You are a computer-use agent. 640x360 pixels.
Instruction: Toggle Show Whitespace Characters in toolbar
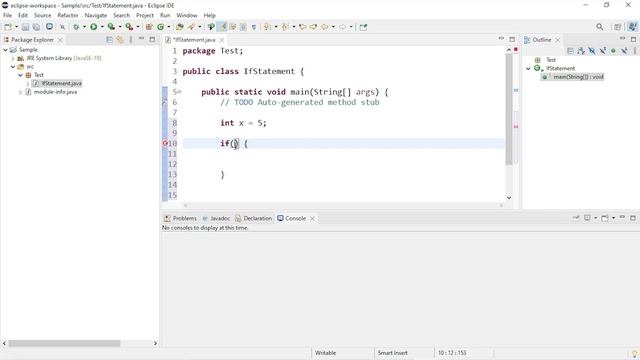[x=254, y=27]
